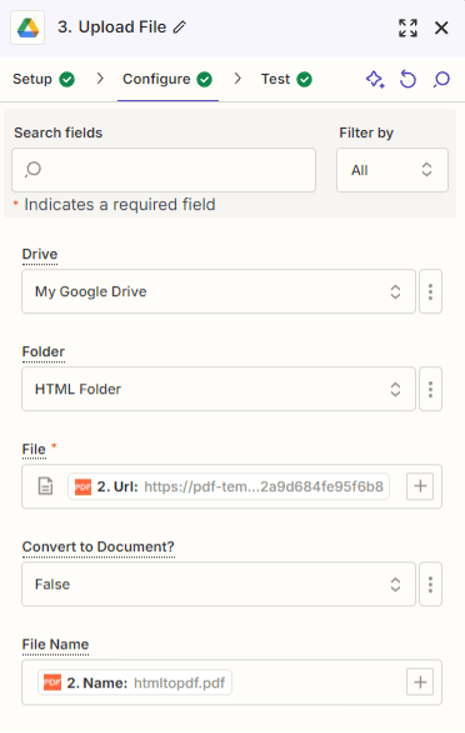The height and width of the screenshot is (733, 465).
Task: Click chevron between Configure and Test
Action: 238,79
